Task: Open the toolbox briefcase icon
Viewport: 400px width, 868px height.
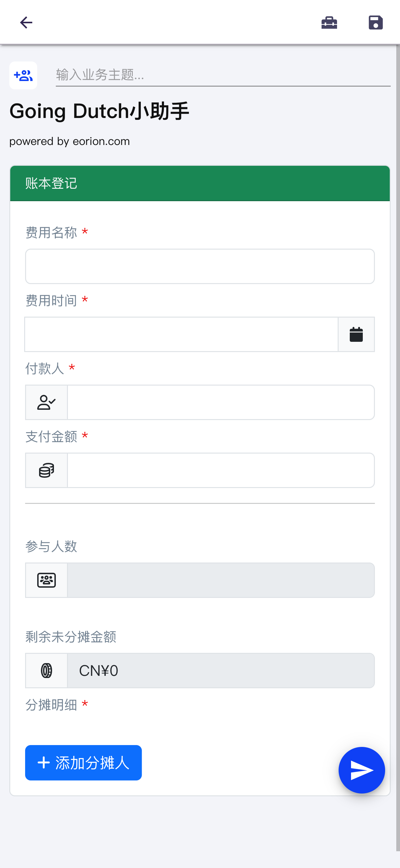Action: (x=329, y=23)
